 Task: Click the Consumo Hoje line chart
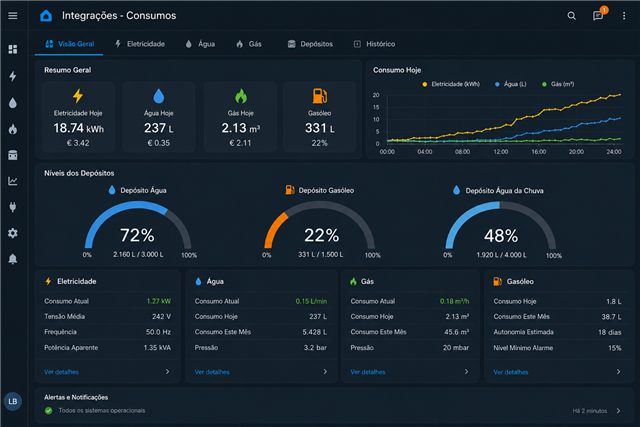(x=503, y=120)
